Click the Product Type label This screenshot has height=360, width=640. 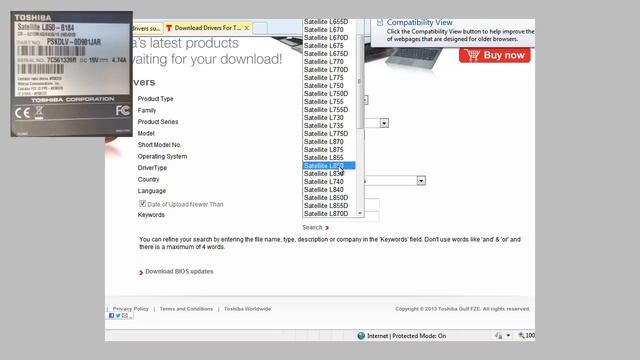tap(156, 99)
